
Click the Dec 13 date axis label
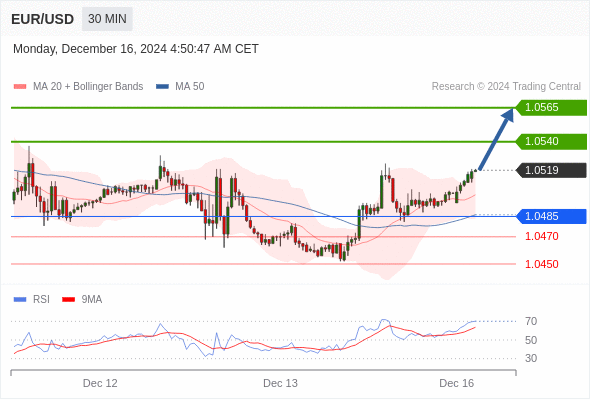click(280, 383)
